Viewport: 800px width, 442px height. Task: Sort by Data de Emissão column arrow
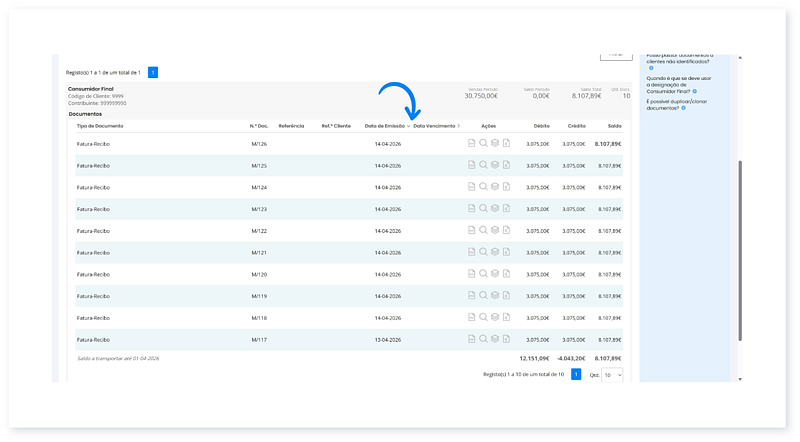tap(408, 126)
